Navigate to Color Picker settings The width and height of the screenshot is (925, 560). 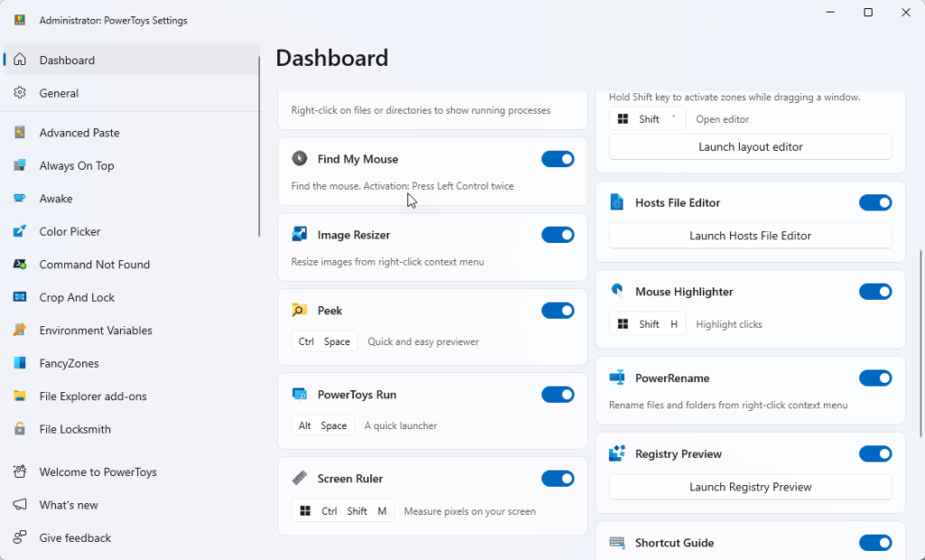(131, 231)
